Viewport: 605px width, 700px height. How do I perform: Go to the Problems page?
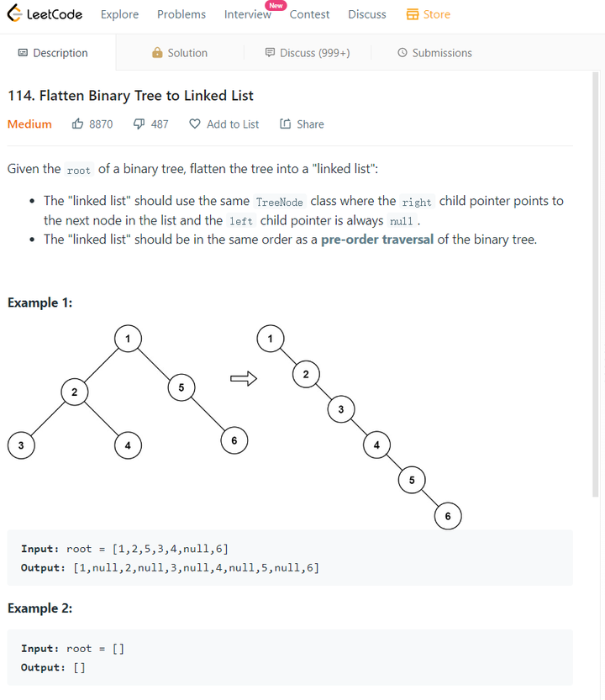pyautogui.click(x=181, y=14)
